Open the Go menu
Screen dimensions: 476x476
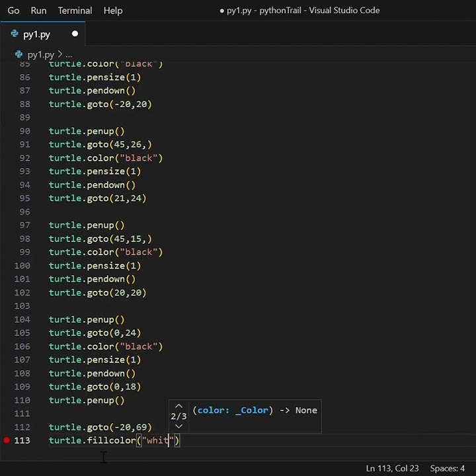[x=13, y=11]
